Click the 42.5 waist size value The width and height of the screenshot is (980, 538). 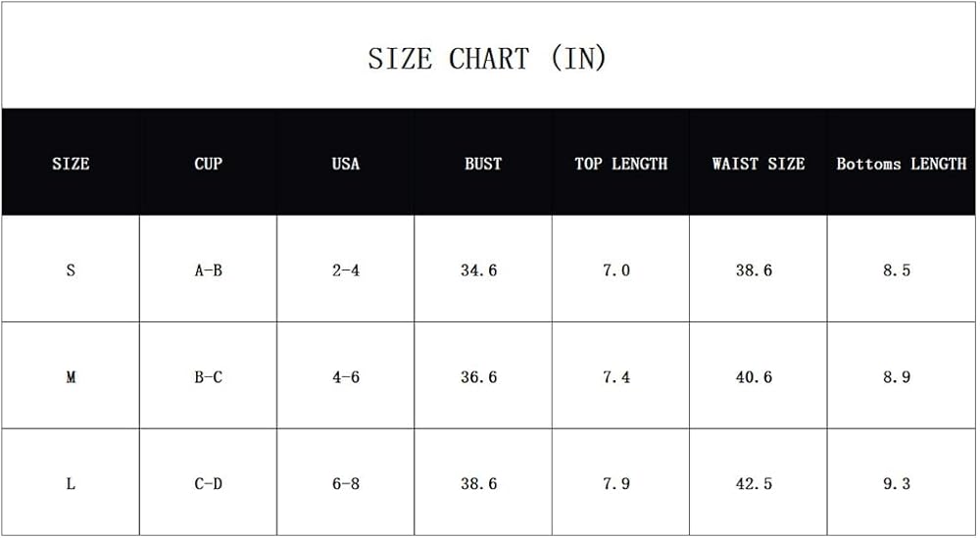coord(754,484)
